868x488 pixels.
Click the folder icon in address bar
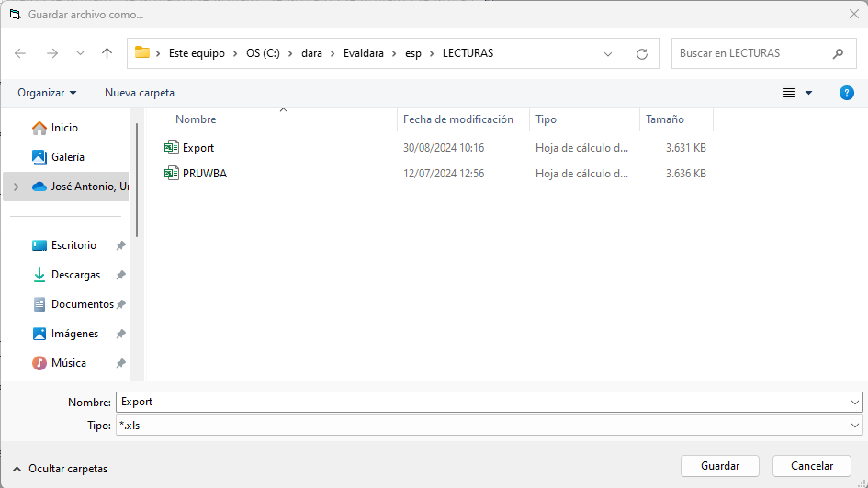click(142, 52)
